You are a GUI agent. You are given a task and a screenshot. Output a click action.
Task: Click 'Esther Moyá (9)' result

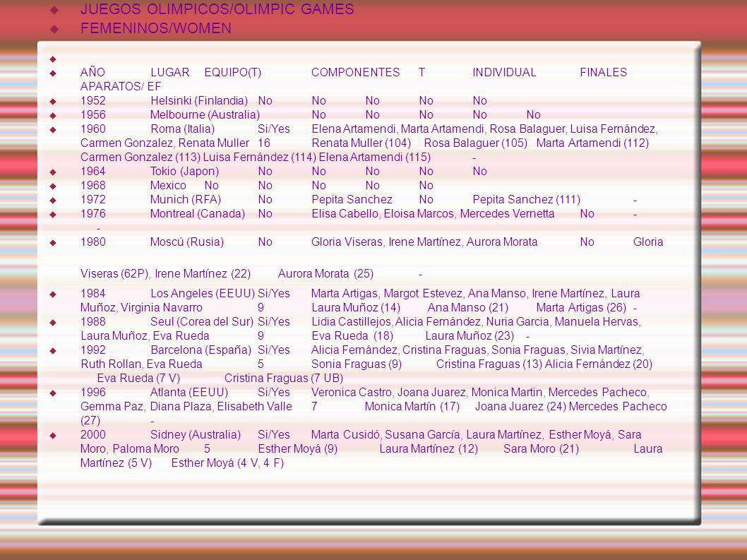click(298, 449)
